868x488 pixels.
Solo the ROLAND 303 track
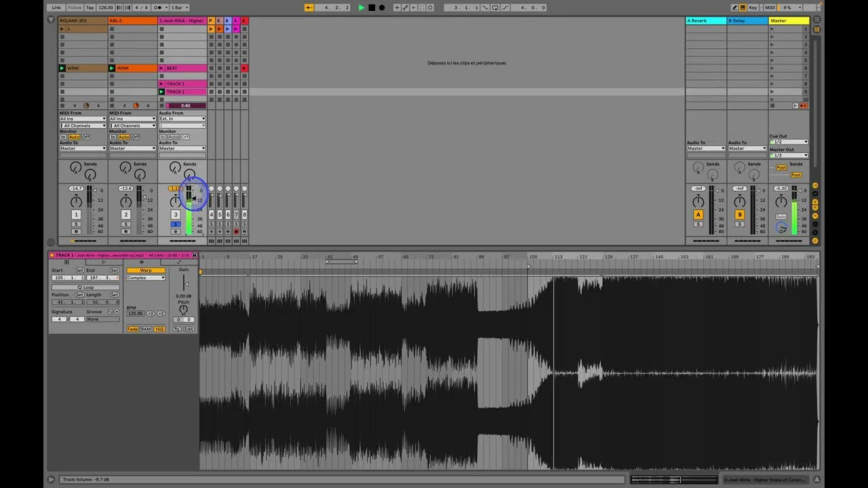point(76,224)
